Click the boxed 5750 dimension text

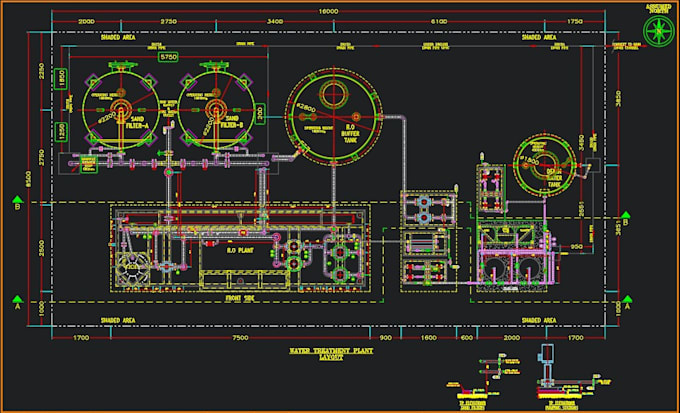(x=169, y=57)
